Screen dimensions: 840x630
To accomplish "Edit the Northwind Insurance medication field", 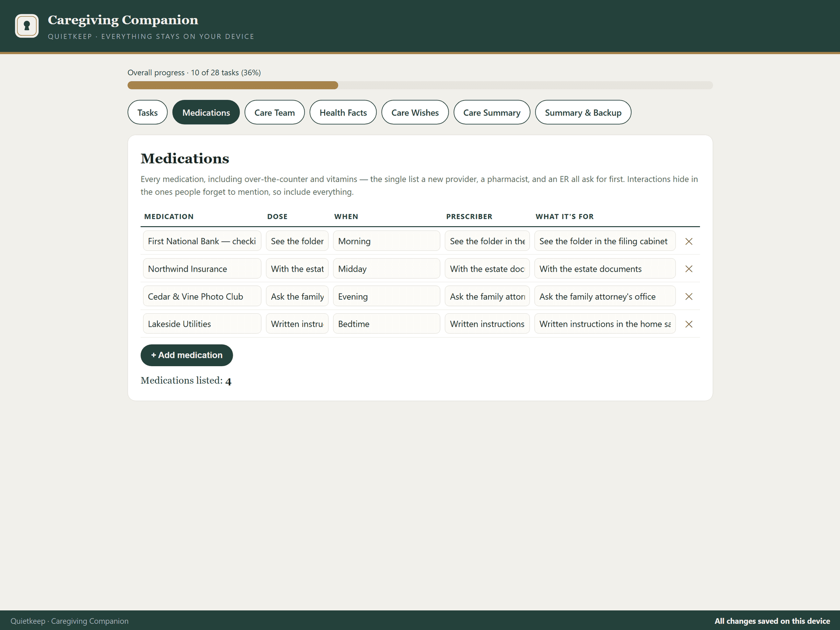I will pos(202,269).
